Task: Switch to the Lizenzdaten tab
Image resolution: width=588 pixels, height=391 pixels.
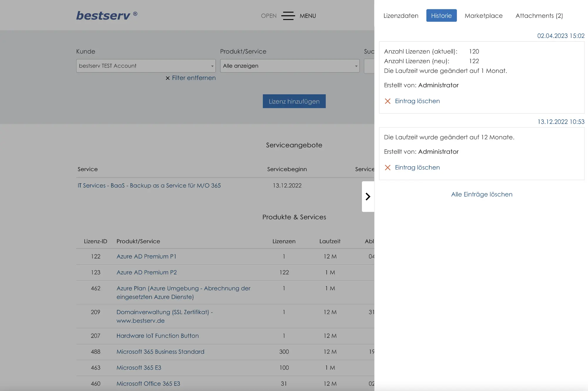Action: tap(401, 16)
